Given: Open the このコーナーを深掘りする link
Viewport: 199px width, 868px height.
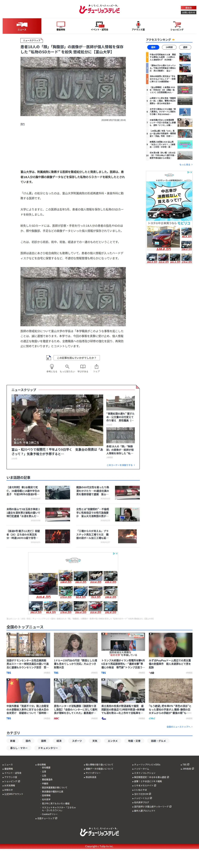Looking at the screenshot, I should (121, 465).
